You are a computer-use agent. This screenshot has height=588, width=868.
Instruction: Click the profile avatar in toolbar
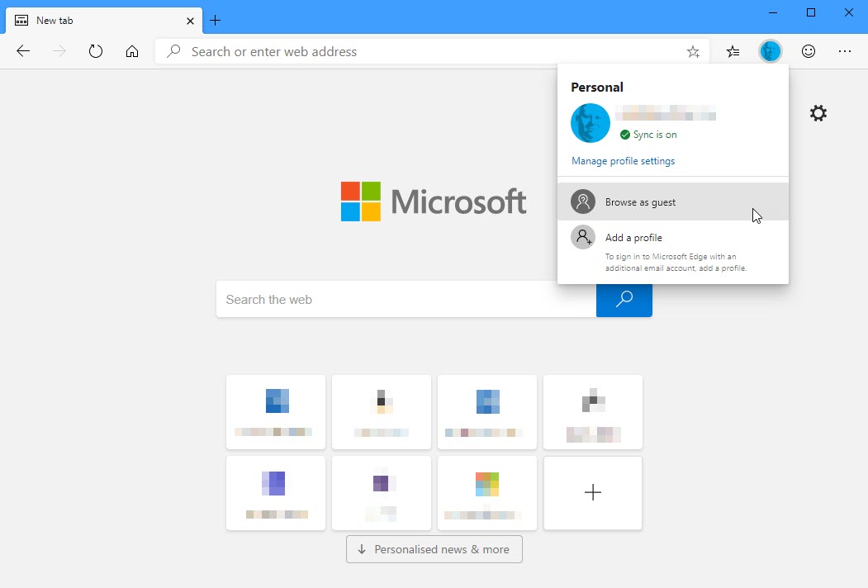[770, 51]
